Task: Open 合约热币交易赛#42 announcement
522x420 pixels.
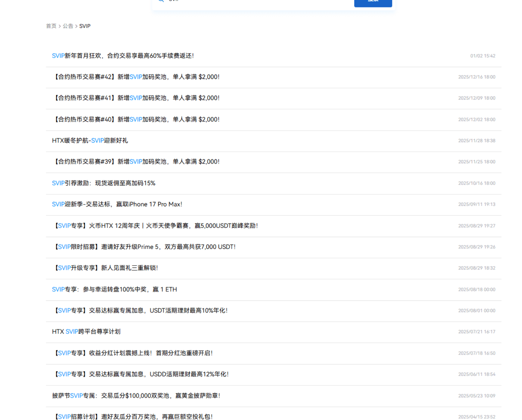Action: [135, 77]
